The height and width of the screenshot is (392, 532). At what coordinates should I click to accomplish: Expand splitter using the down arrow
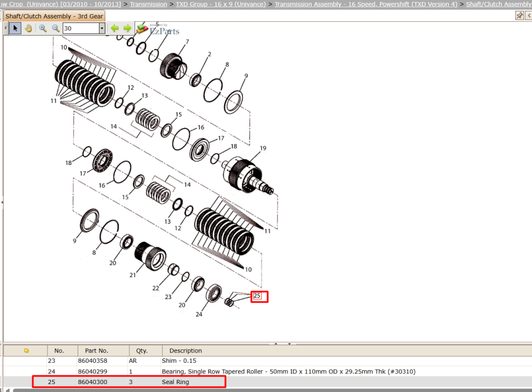pos(289,344)
